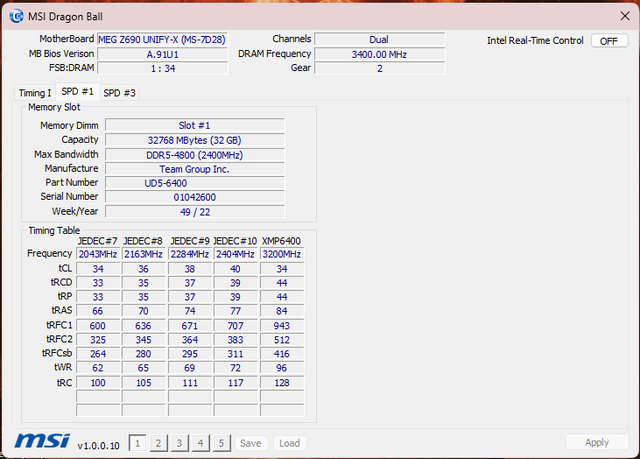Click the version label v1.0.0.10
This screenshot has width=640, height=459.
[x=98, y=446]
